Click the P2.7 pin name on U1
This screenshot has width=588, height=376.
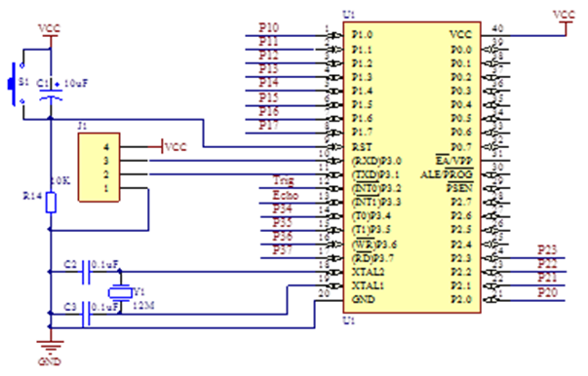pyautogui.click(x=461, y=203)
